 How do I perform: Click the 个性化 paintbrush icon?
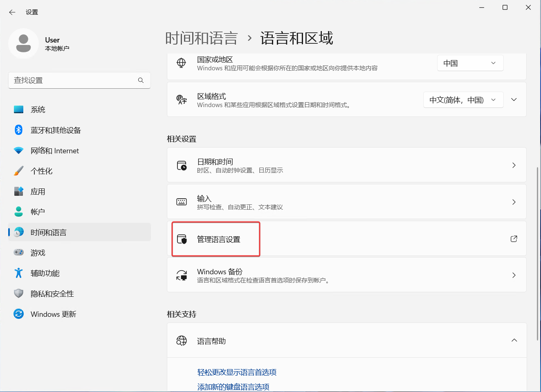18,171
